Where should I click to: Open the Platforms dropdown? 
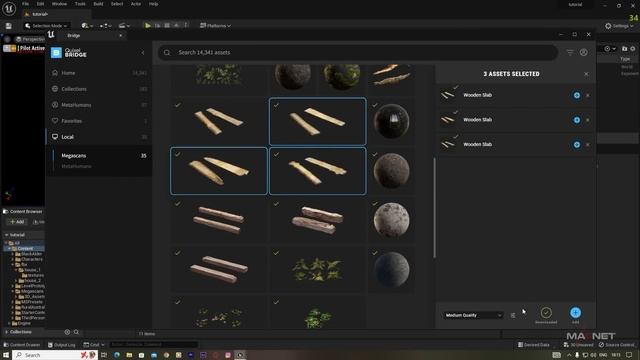pos(215,25)
